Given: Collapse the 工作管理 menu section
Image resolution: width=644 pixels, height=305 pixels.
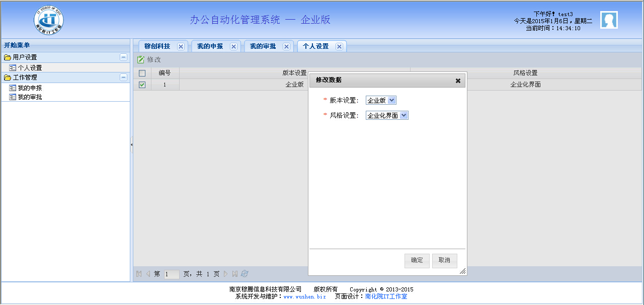Looking at the screenshot, I should point(123,78).
